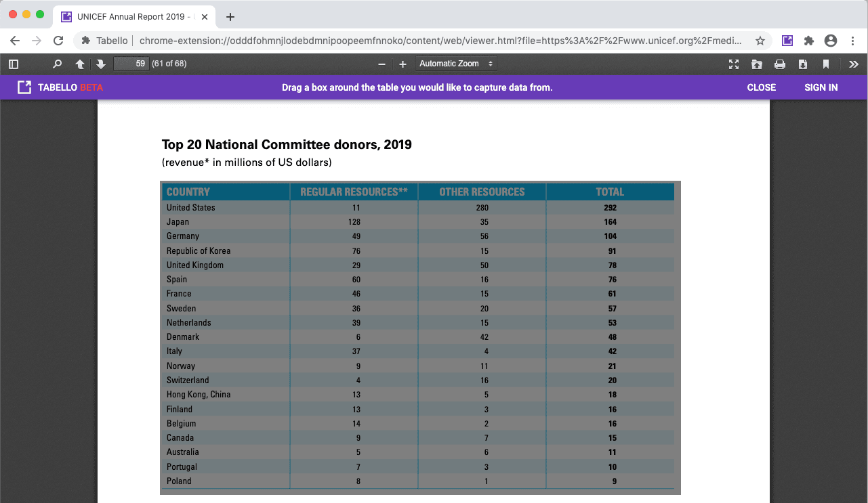Click the REGULAR RESOURCES** column header
868x503 pixels.
click(354, 192)
